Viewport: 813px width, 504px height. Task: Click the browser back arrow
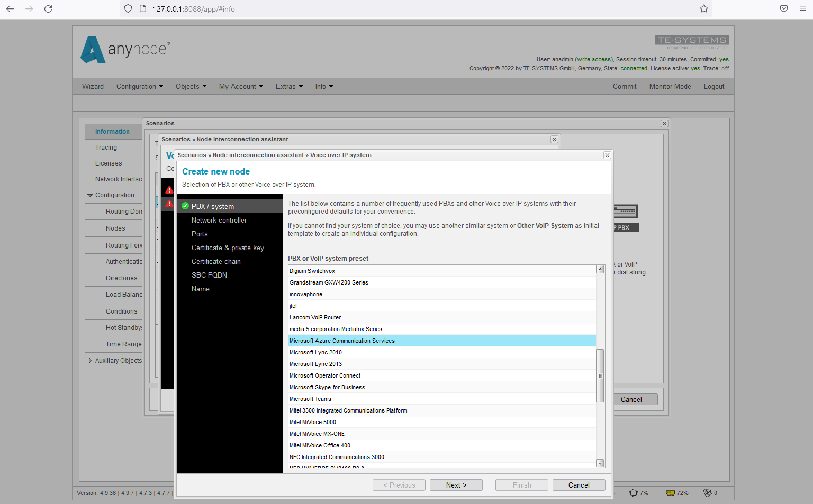[10, 9]
